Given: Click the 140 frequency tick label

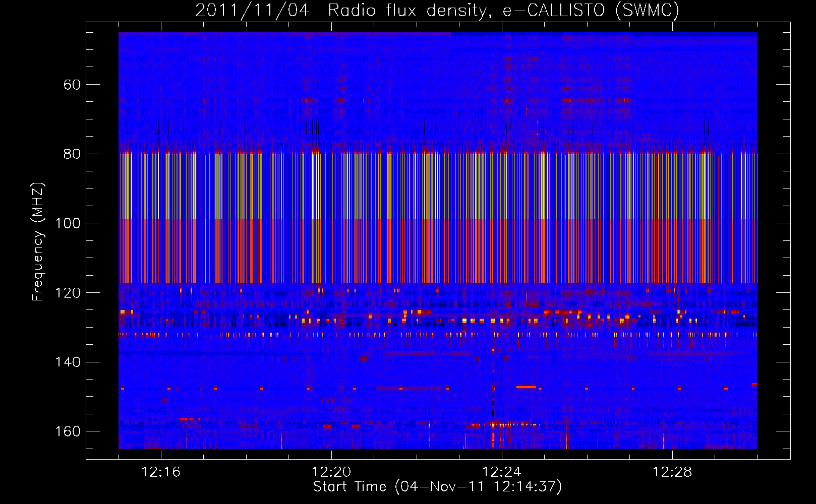Looking at the screenshot, I should (x=68, y=362).
